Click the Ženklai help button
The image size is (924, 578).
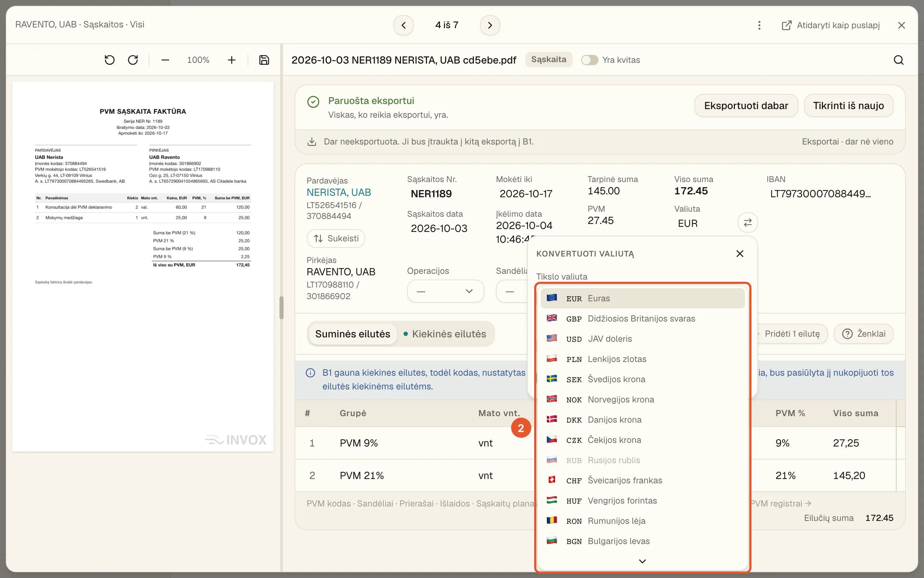[863, 334]
